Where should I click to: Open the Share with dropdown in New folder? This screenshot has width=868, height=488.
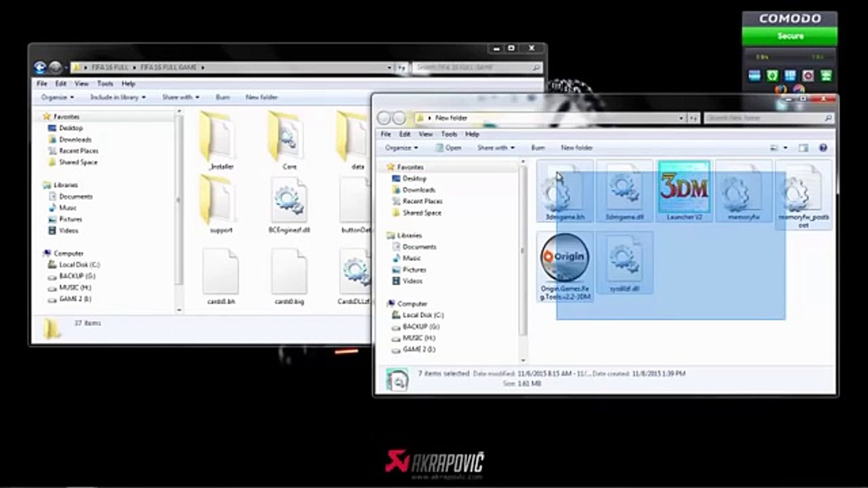pos(495,148)
